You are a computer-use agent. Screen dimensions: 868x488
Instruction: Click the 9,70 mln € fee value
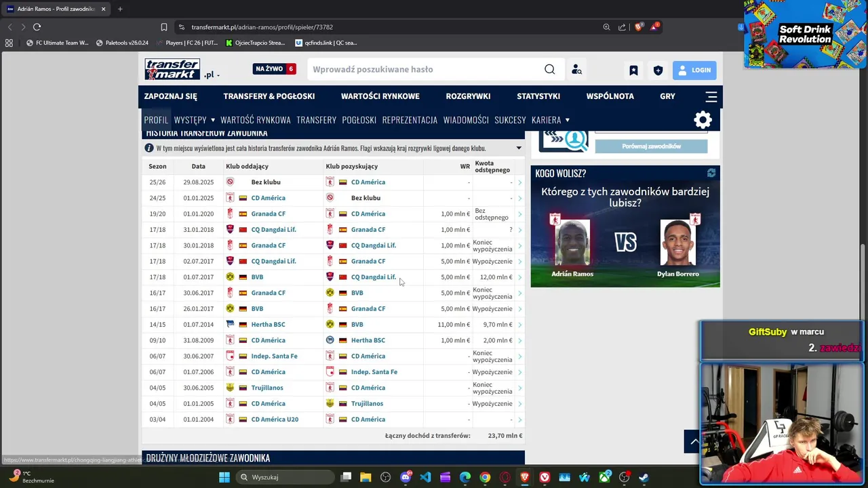point(497,325)
